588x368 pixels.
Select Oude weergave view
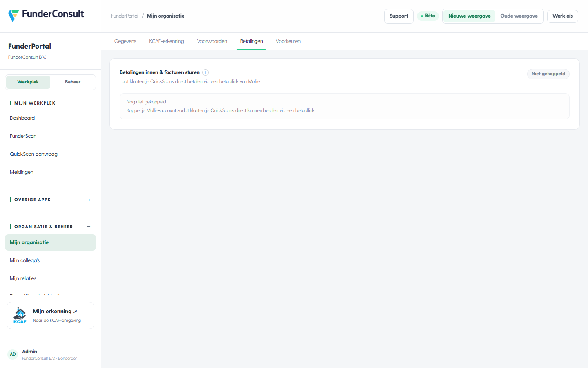[x=519, y=16]
